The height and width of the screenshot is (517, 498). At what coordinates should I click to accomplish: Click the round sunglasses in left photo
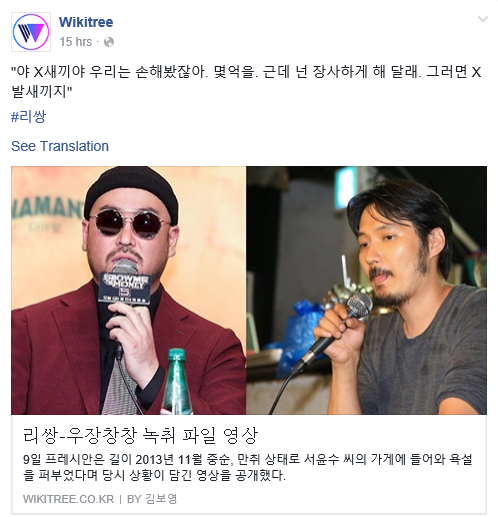[x=130, y=224]
